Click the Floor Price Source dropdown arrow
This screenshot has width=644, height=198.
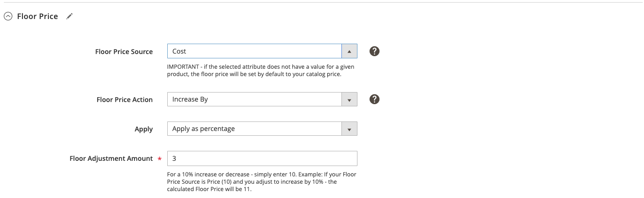[x=349, y=51]
